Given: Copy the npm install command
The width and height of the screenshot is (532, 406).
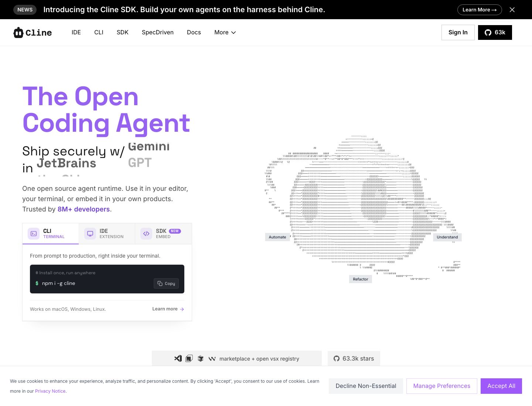Looking at the screenshot, I should point(166,283).
